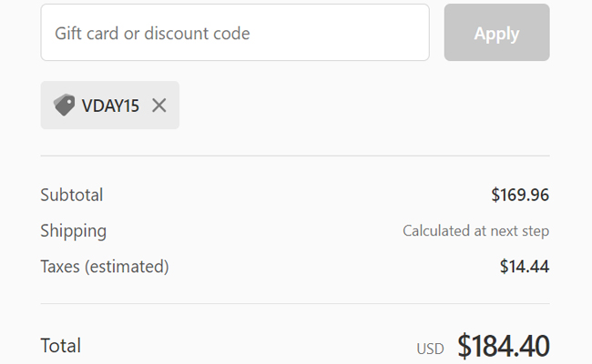Select the VDAY15 code label text

click(x=110, y=106)
